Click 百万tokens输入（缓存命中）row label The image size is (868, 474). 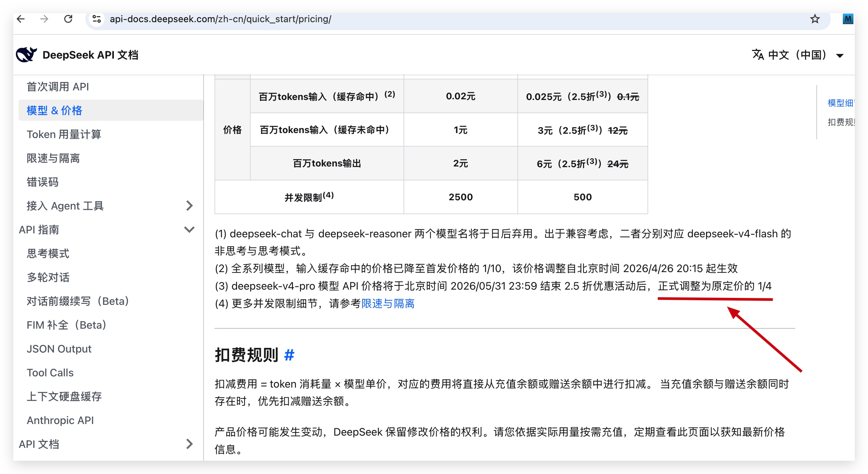tap(327, 96)
